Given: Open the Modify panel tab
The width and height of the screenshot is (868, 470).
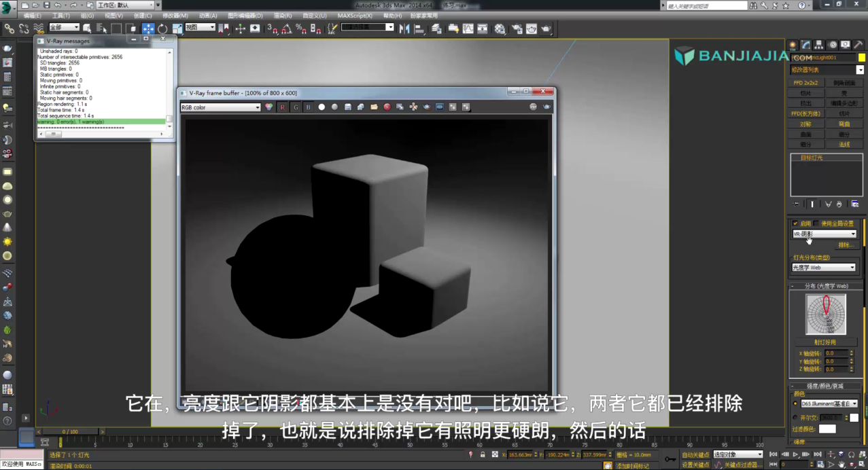Looking at the screenshot, I should click(x=805, y=45).
